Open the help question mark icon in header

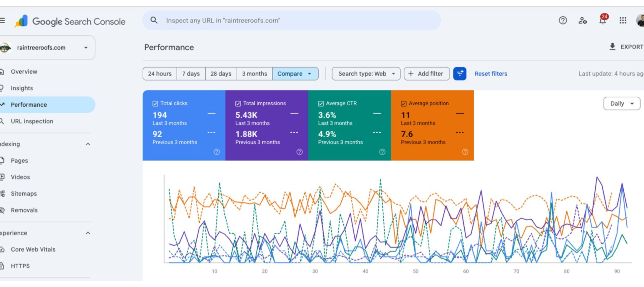click(563, 20)
